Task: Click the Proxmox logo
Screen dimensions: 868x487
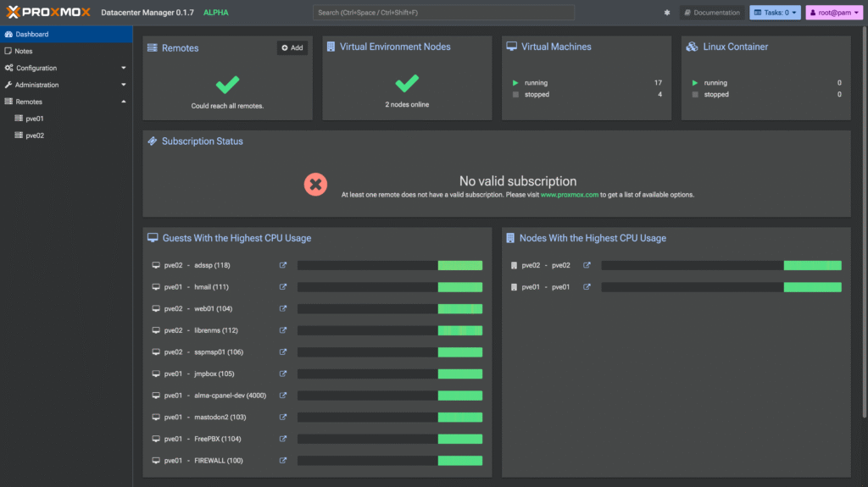Action: coord(48,12)
